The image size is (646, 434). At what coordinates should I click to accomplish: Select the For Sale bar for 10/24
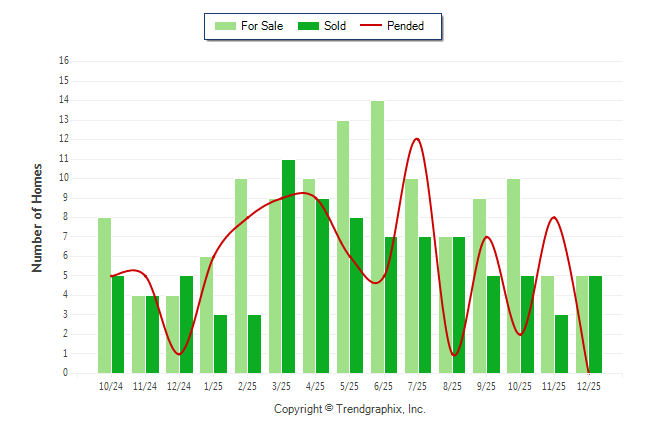point(104,295)
